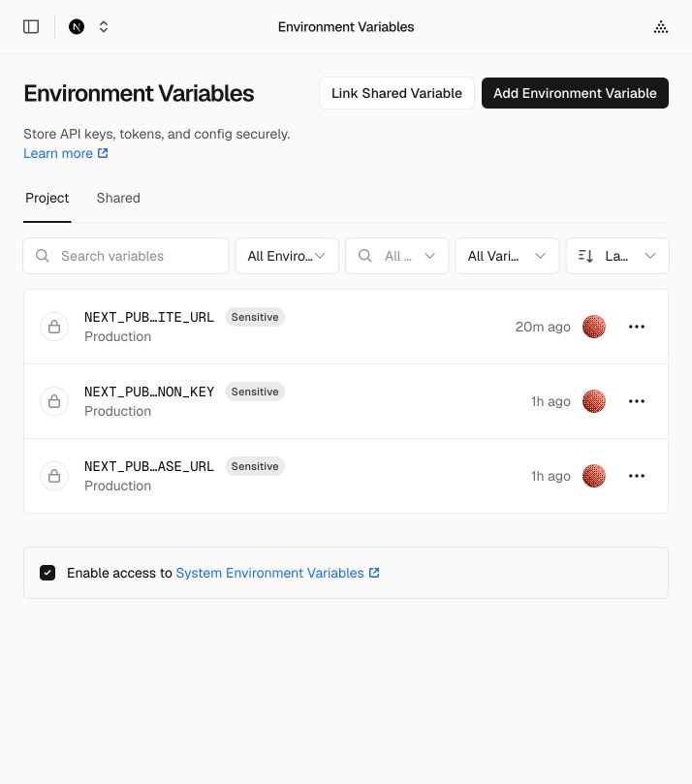Click Link Shared Variable button
This screenshot has width=692, height=784.
pos(396,93)
